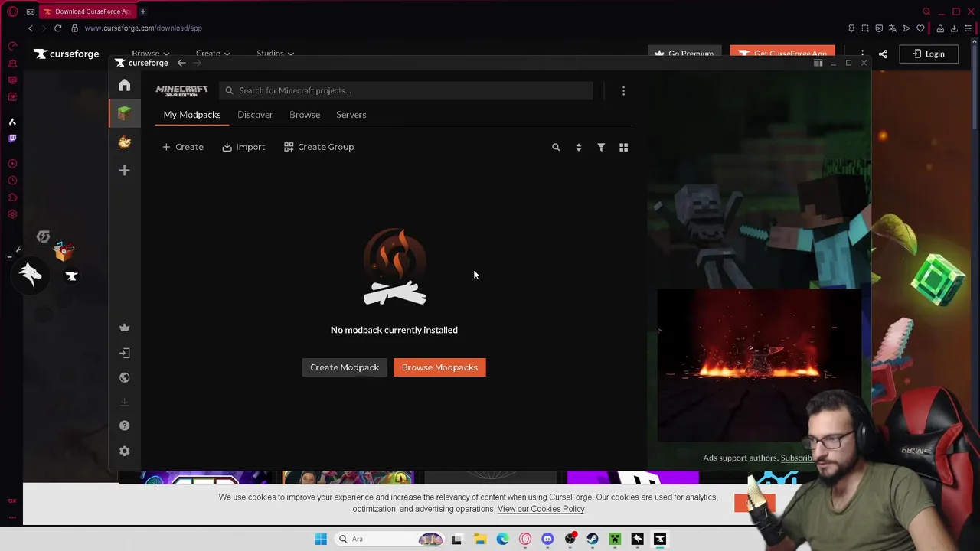
Task: Open the Windows Start menu
Action: (321, 539)
